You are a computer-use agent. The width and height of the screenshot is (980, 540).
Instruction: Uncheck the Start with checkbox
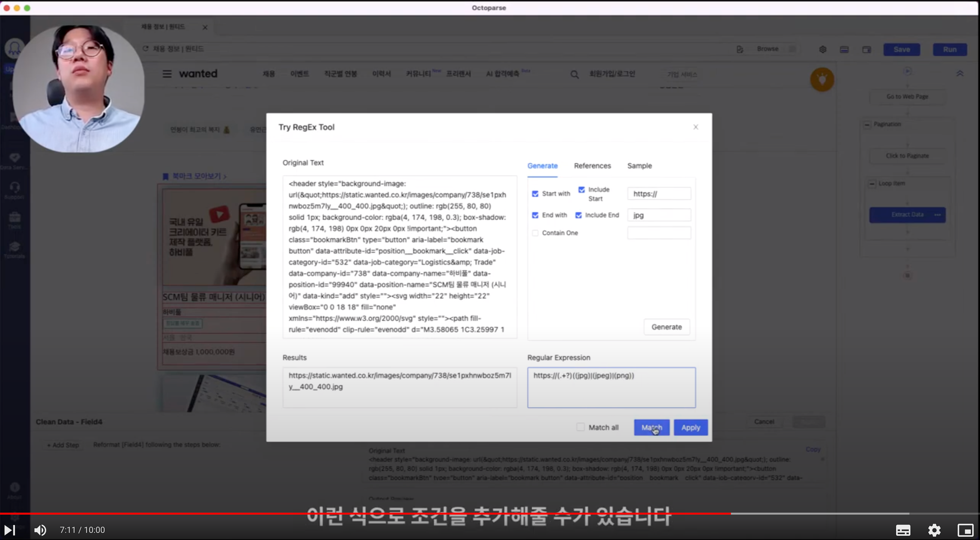[535, 194]
